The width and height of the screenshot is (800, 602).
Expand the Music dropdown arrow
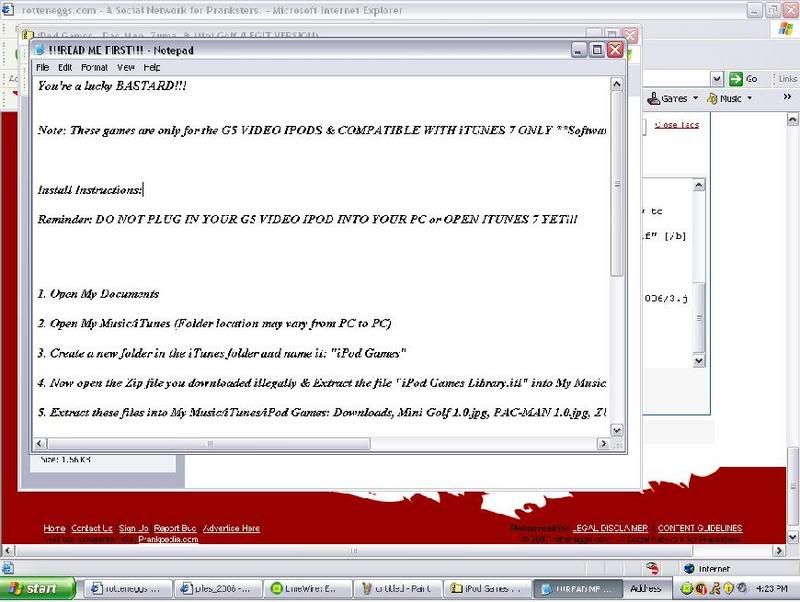[x=749, y=98]
